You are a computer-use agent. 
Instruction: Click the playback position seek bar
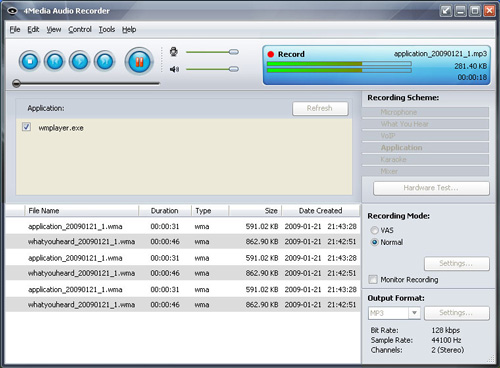click(86, 83)
